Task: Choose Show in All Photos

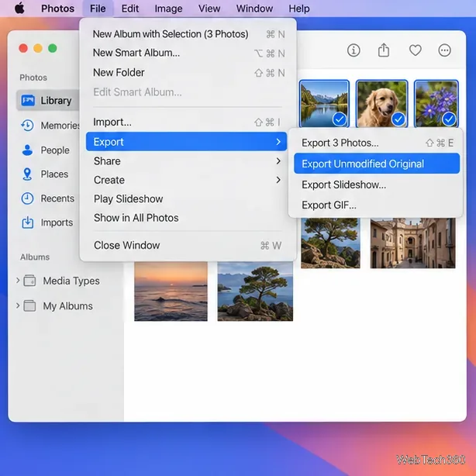Action: [186, 218]
